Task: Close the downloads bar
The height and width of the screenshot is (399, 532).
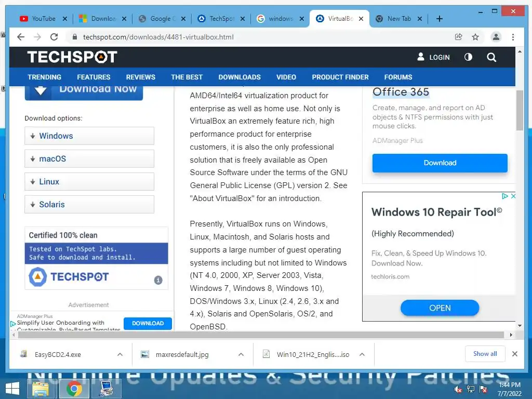Action: [515, 354]
